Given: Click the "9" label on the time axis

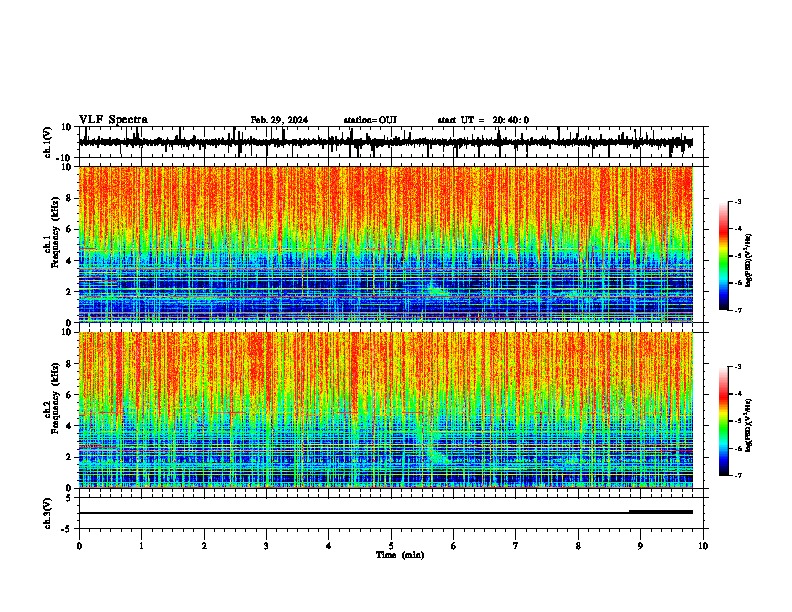Looking at the screenshot, I should pyautogui.click(x=640, y=546).
